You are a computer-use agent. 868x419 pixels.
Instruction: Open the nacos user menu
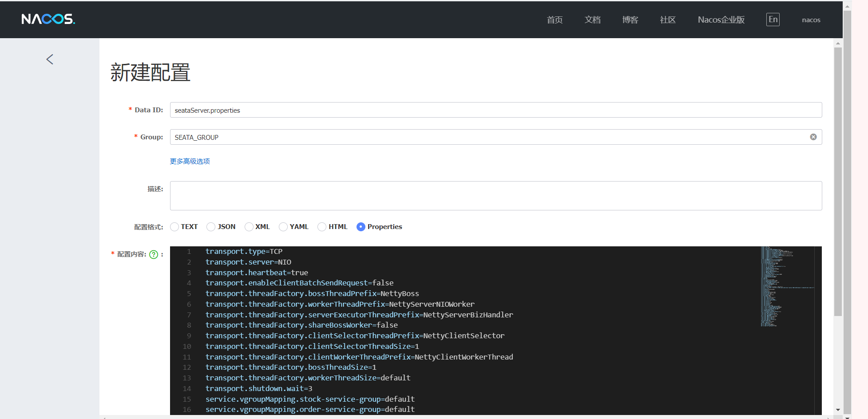[x=811, y=20]
